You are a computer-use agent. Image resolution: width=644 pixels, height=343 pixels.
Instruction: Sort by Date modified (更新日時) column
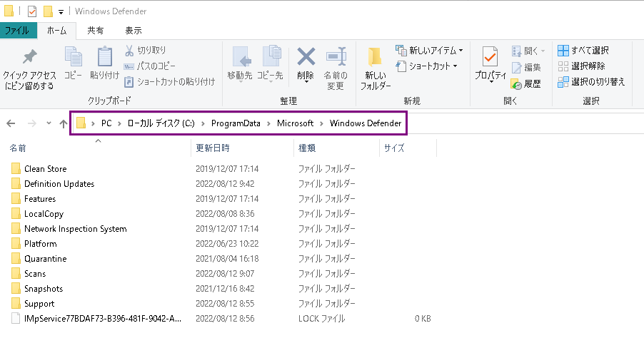(x=212, y=148)
